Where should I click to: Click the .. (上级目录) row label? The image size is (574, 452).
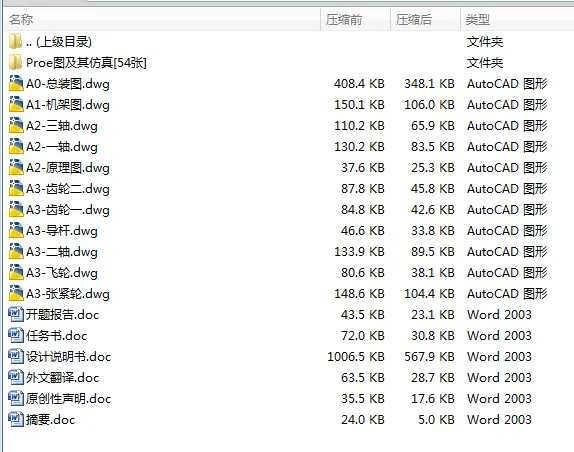(59, 42)
